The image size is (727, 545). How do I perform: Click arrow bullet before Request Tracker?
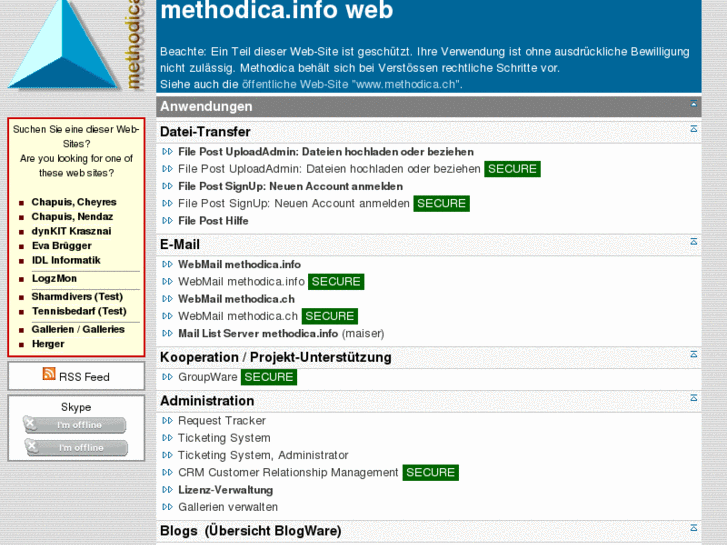click(167, 420)
